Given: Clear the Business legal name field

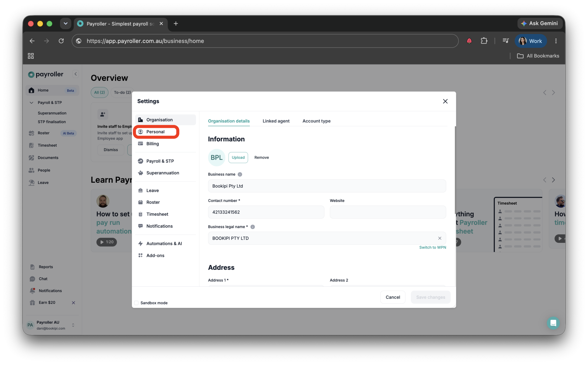Looking at the screenshot, I should click(x=439, y=238).
